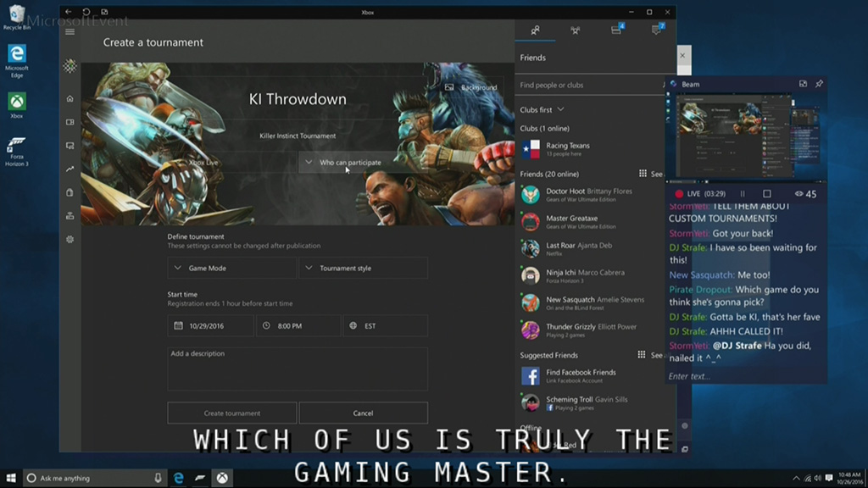Viewport: 868px width, 488px height.
Task: Show hidden system tray icons
Action: click(x=796, y=478)
